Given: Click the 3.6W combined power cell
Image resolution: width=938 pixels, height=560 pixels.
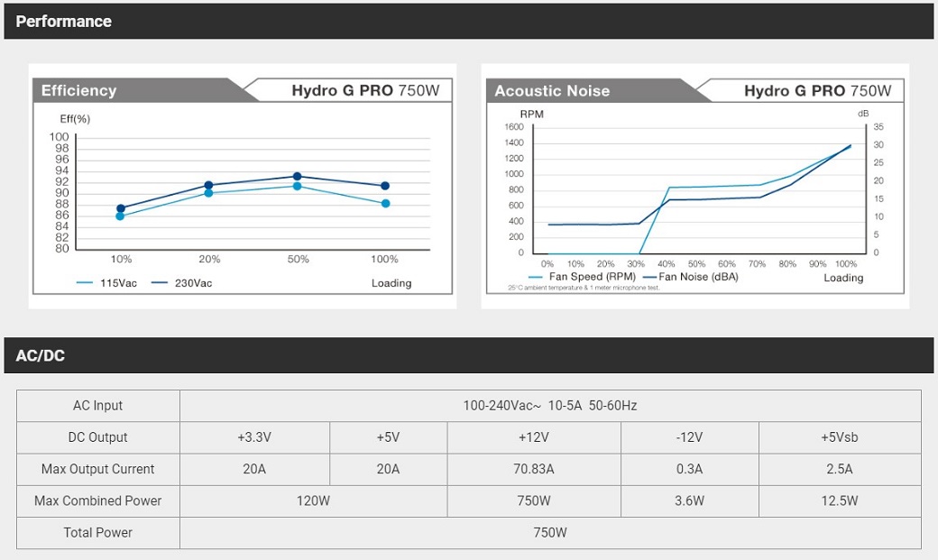Looking at the screenshot, I should 690,500.
